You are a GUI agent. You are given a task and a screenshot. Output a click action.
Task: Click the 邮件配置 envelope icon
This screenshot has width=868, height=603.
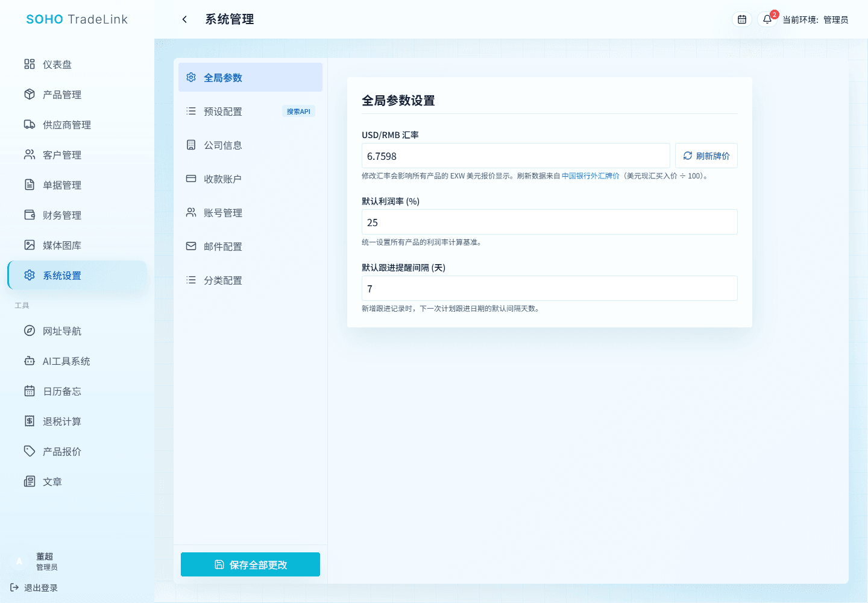[191, 246]
